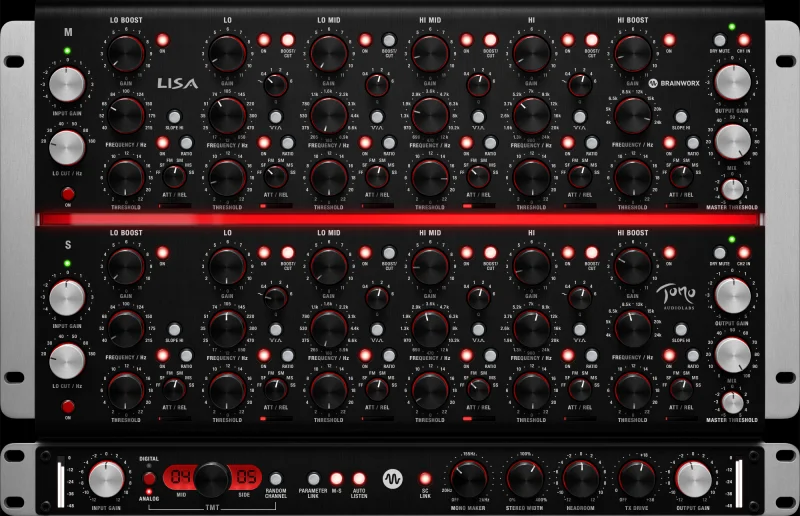Viewport: 800px width, 516px height.
Task: Toggle AUTO LISTEN button
Action: click(x=359, y=479)
